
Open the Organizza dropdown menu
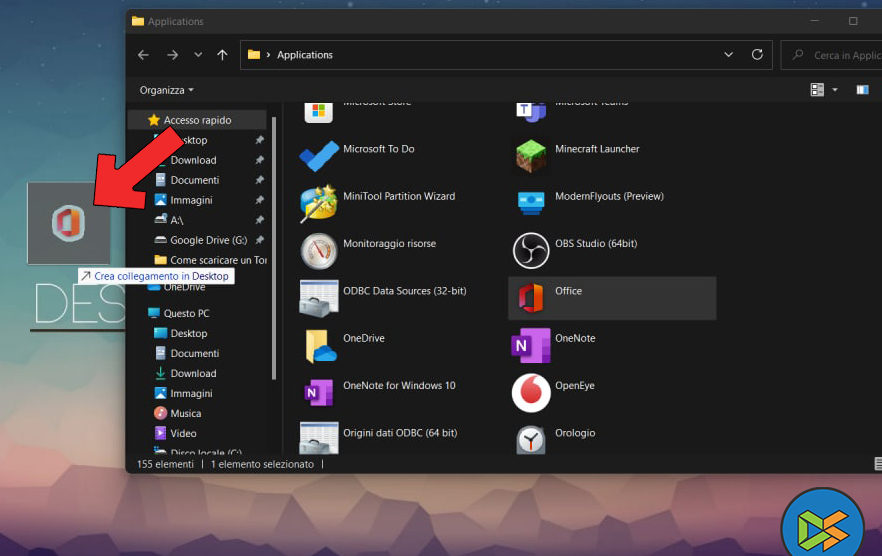(167, 90)
